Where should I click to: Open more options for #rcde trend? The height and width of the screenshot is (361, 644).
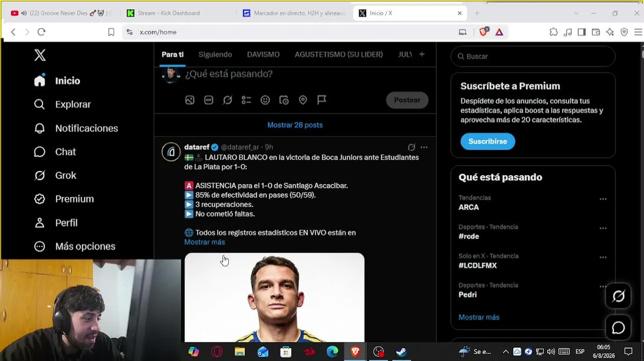(603, 228)
